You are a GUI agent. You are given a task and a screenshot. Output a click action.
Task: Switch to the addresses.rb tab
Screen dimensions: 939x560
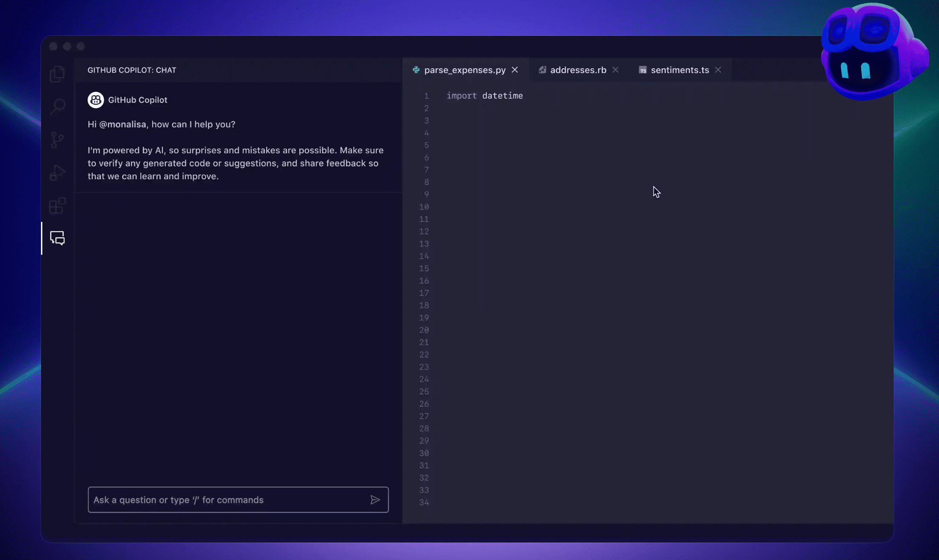578,70
